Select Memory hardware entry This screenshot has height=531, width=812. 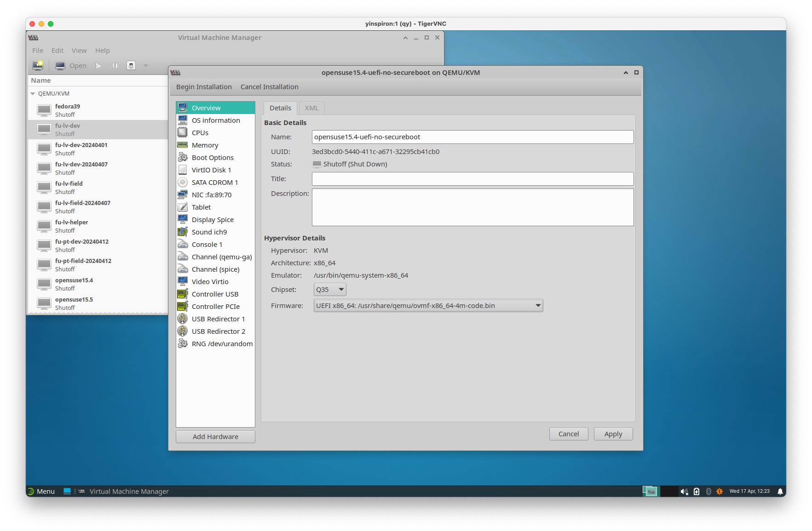point(215,145)
